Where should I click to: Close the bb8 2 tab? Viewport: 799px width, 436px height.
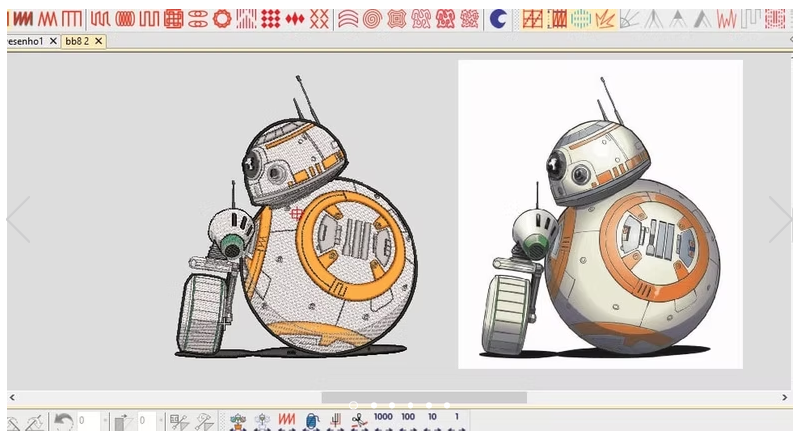pos(99,41)
